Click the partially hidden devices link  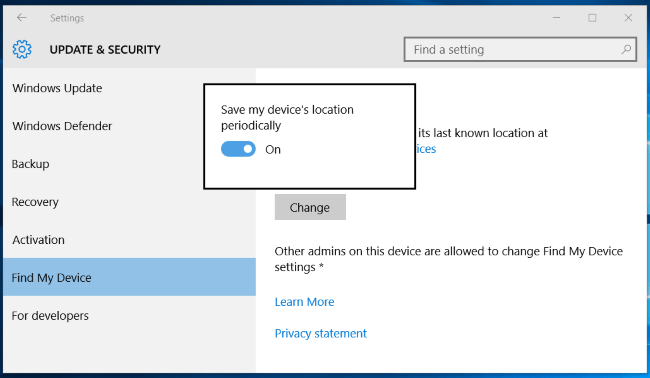[x=426, y=149]
